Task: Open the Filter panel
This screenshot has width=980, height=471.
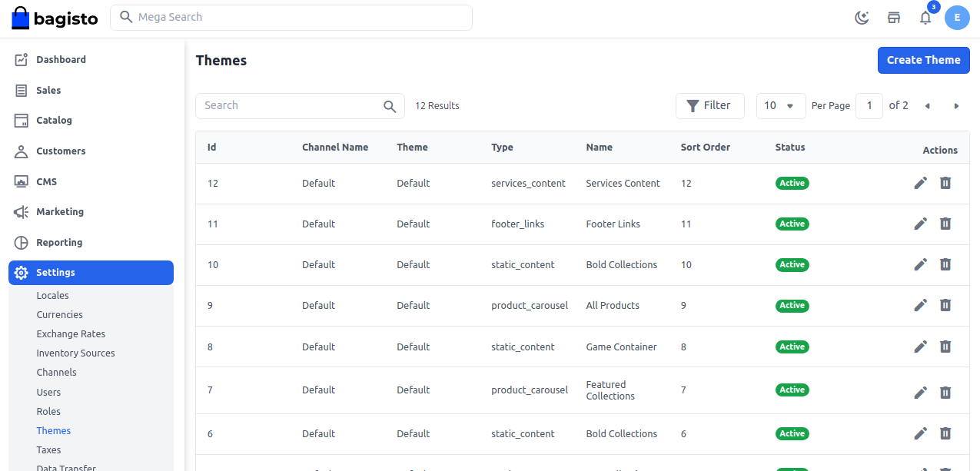Action: (709, 106)
